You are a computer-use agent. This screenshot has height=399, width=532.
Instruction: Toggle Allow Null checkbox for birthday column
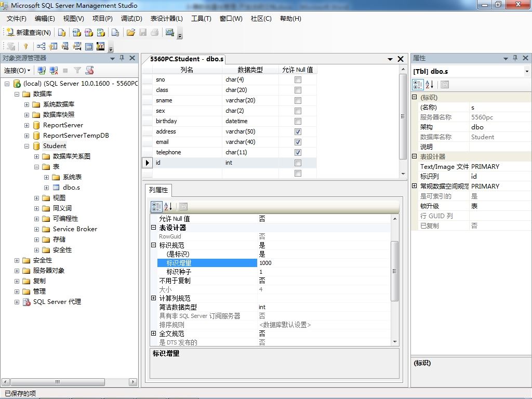click(298, 122)
